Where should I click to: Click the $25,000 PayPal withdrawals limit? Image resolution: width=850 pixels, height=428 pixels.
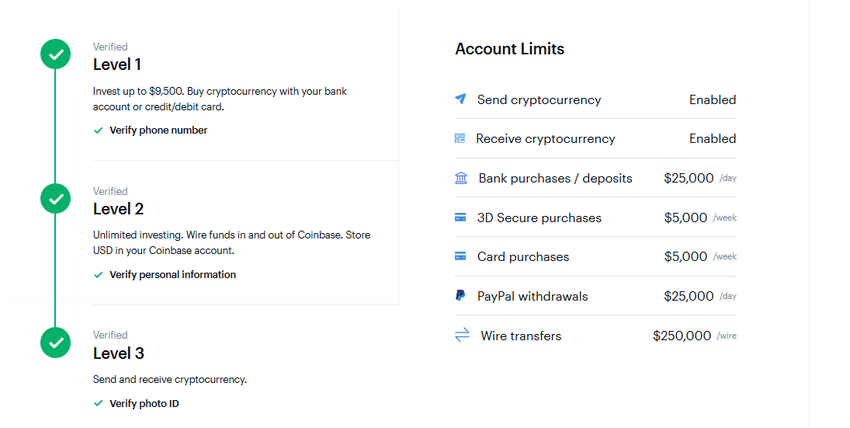688,296
